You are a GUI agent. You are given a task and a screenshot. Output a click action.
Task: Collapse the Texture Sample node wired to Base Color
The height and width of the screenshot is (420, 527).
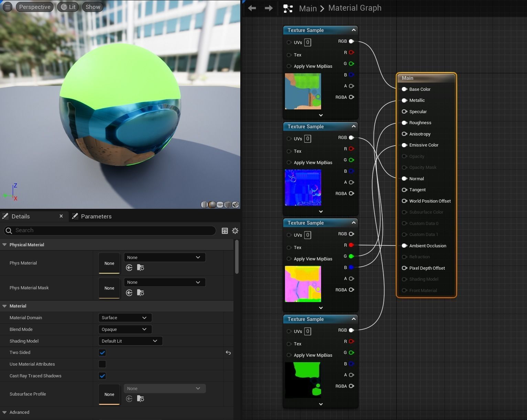click(x=353, y=30)
